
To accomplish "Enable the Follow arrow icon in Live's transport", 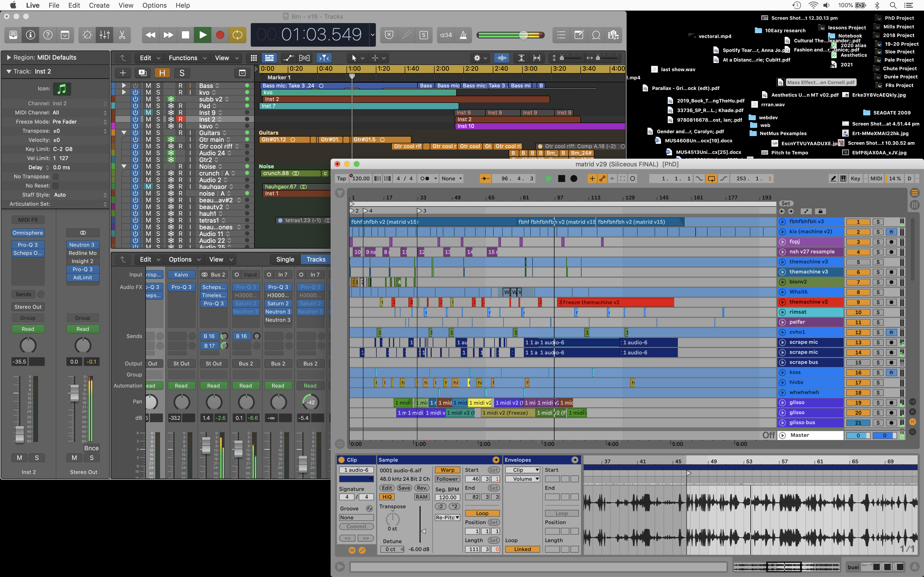I will (486, 178).
